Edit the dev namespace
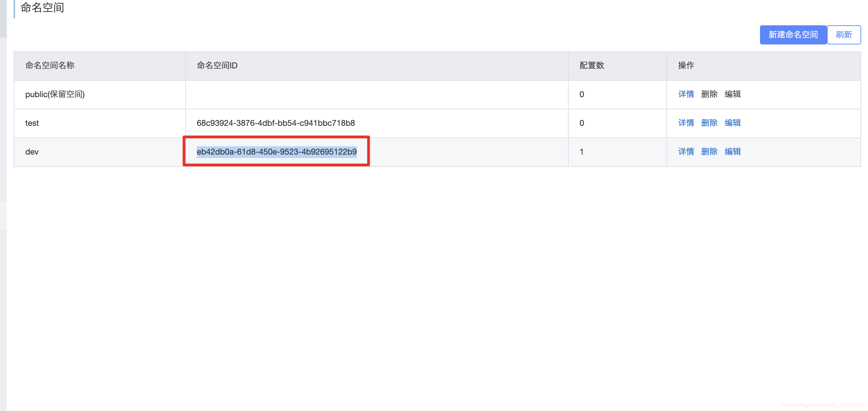Viewport: 868px width, 411px height. point(733,152)
